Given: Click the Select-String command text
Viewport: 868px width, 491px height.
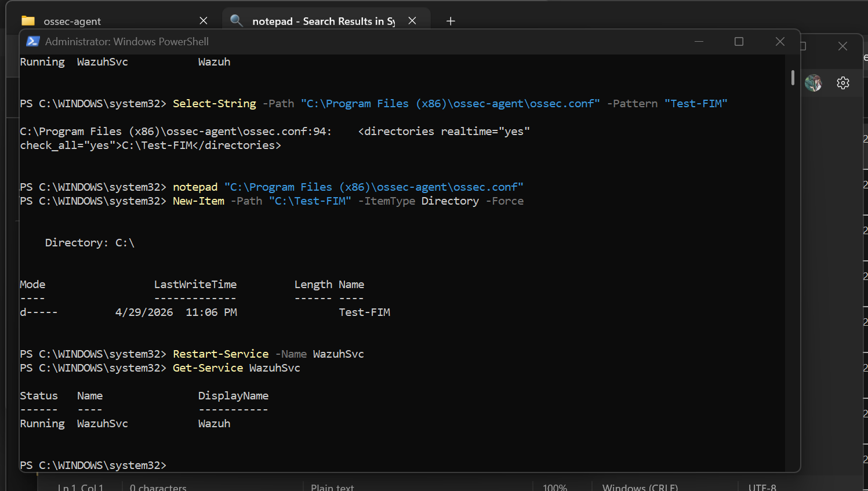Looking at the screenshot, I should tap(215, 103).
